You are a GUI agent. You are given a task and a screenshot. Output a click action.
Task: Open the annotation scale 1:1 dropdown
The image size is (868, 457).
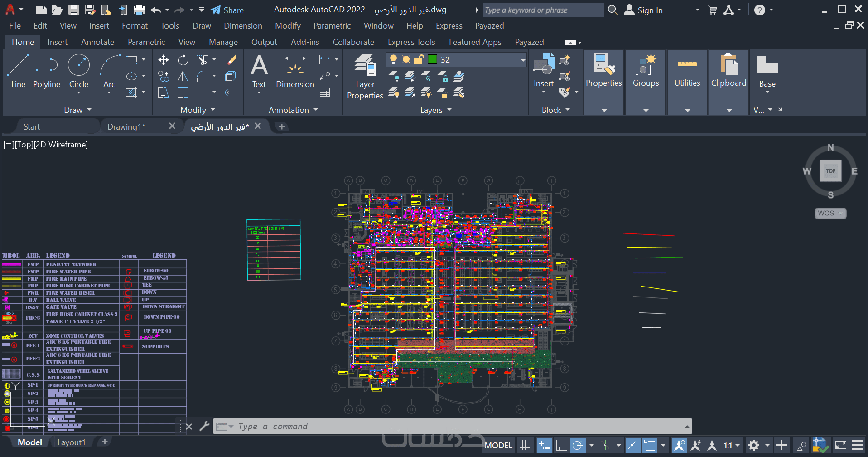tap(731, 445)
